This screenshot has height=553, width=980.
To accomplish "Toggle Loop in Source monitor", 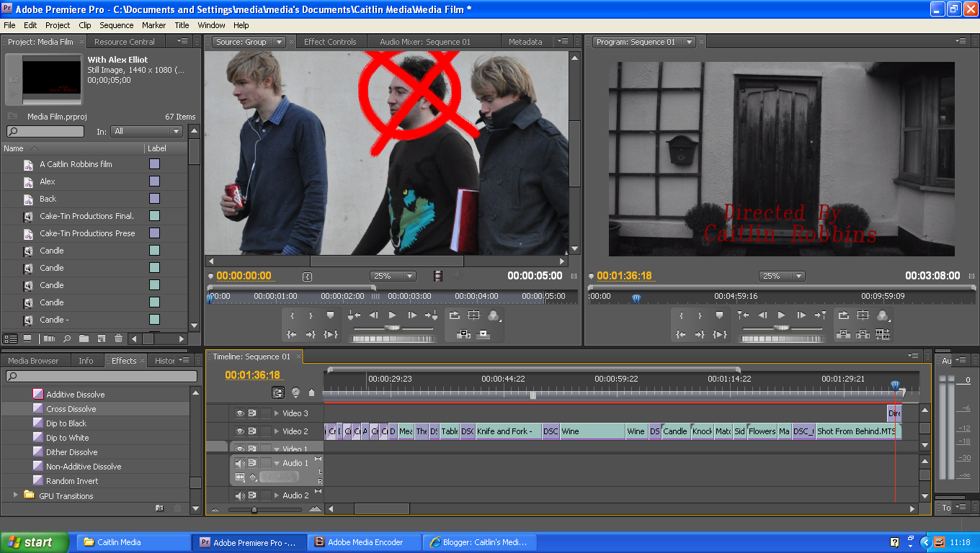I will coord(455,315).
